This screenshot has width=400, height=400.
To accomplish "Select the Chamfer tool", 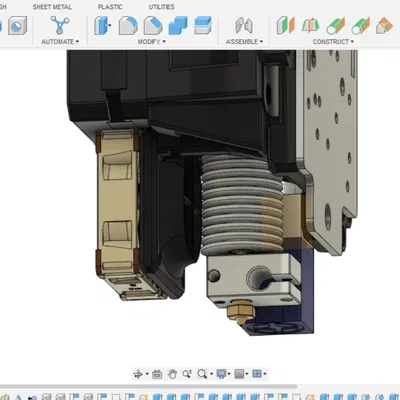I will pos(153,26).
